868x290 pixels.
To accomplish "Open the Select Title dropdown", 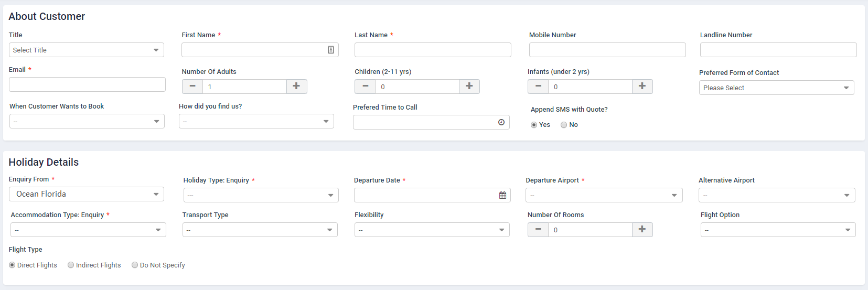I will click(87, 50).
